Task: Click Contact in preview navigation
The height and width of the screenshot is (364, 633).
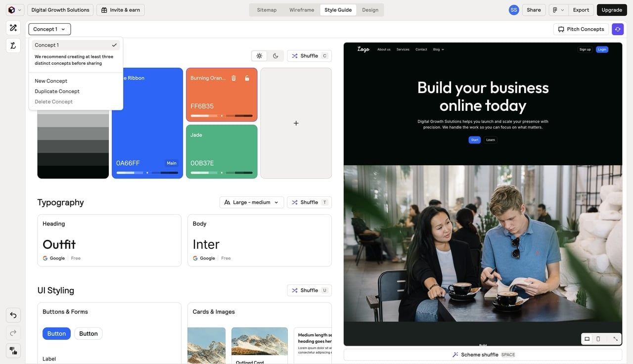Action: coord(421,49)
